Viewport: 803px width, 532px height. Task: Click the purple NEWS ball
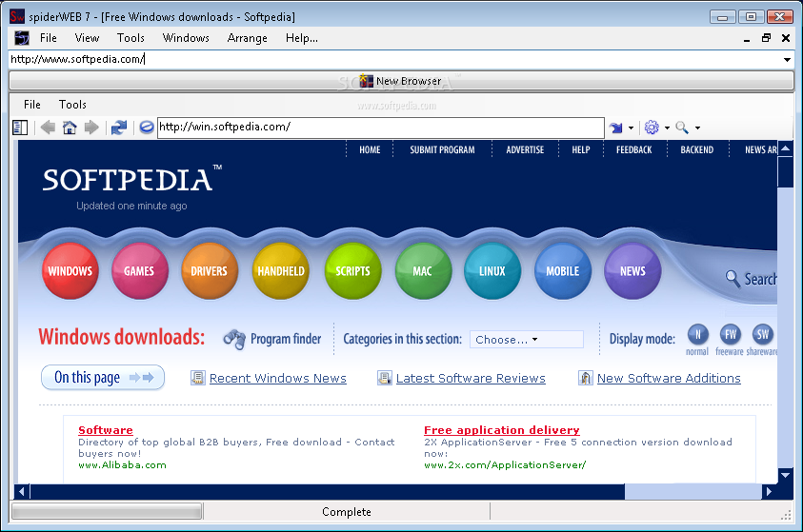[632, 271]
